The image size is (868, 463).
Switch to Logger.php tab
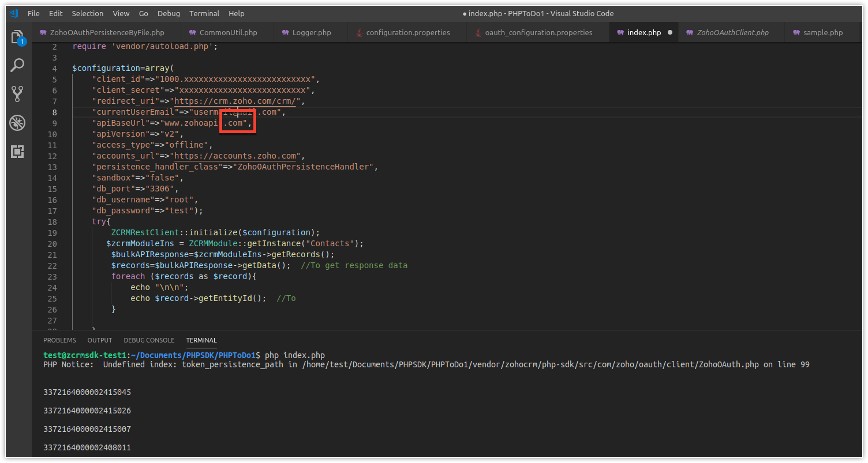312,33
